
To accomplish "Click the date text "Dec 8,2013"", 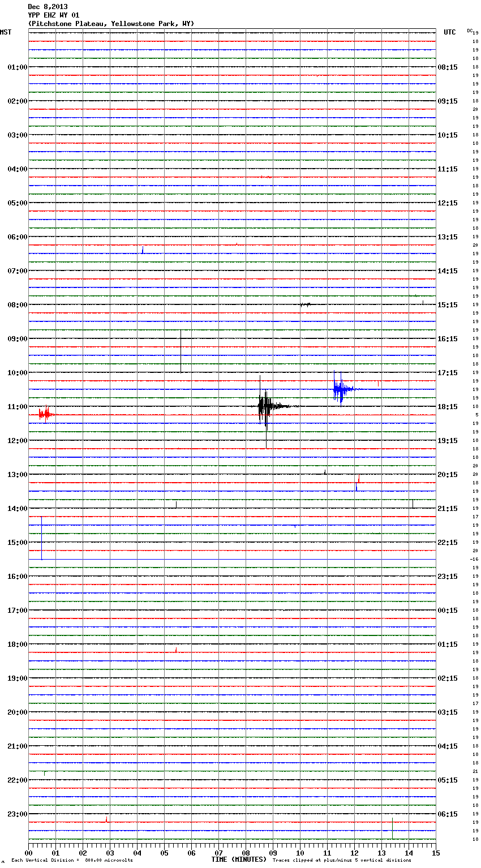I will pyautogui.click(x=48, y=7).
